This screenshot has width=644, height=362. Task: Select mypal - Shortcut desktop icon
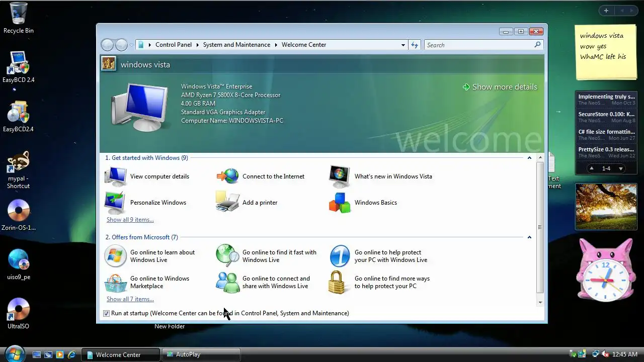tap(19, 170)
